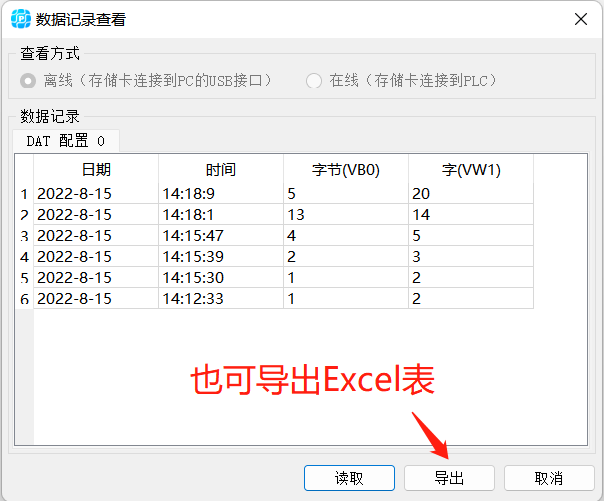This screenshot has height=501, width=604.
Task: Click the app icon in the title bar
Action: [x=21, y=19]
